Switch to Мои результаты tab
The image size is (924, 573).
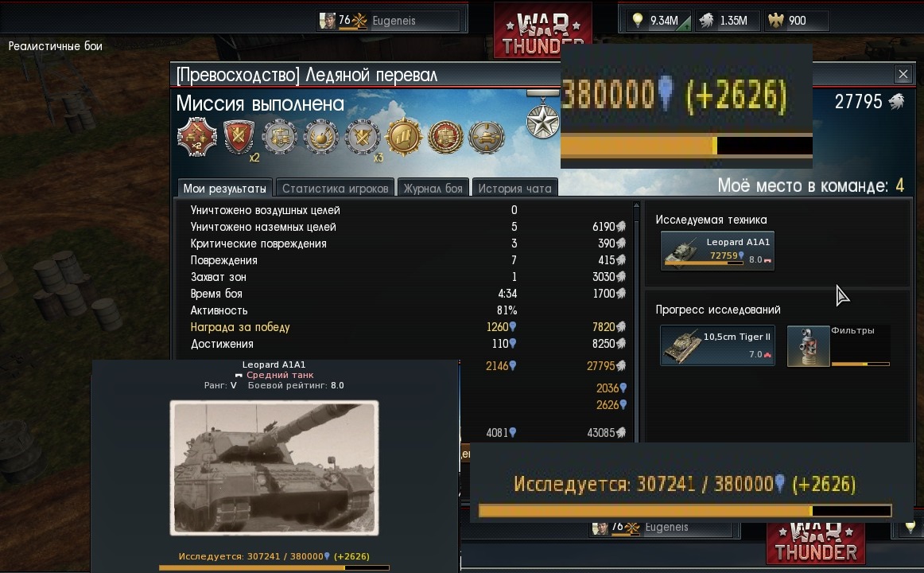click(x=224, y=188)
